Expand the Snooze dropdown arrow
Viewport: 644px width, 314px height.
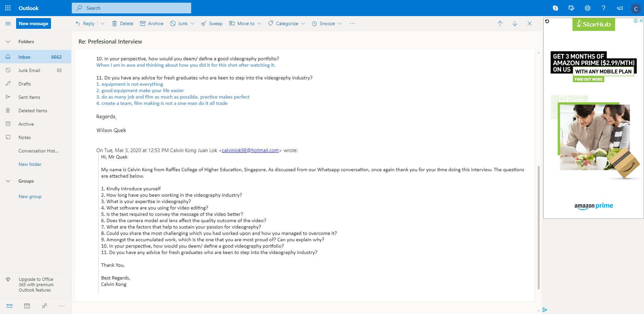339,23
